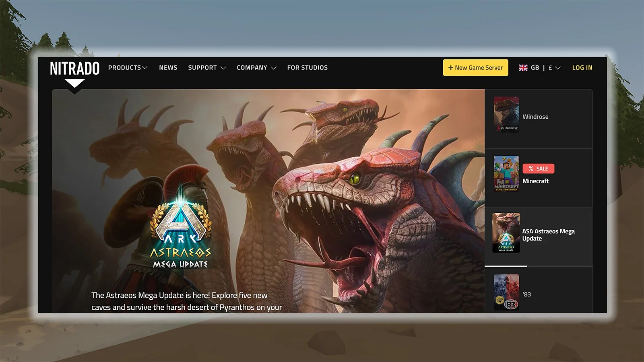The image size is (644, 362).
Task: Expand the Support dropdown chevron
Action: coord(223,68)
